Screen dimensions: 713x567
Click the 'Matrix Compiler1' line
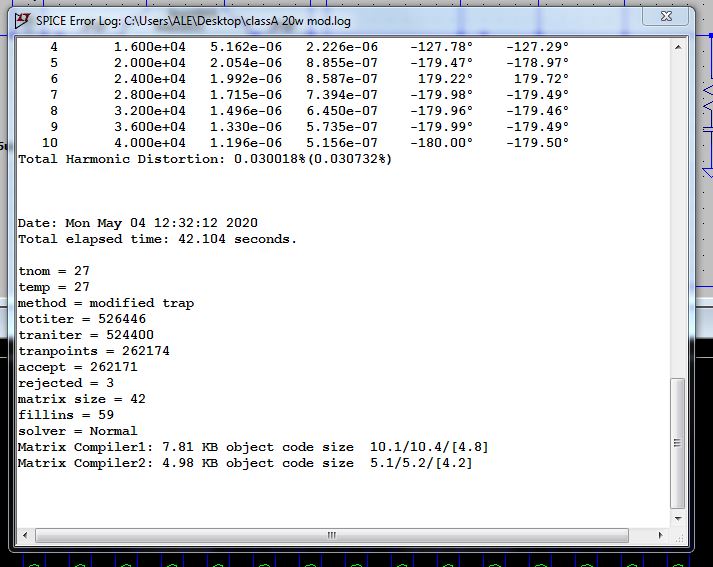253,447
